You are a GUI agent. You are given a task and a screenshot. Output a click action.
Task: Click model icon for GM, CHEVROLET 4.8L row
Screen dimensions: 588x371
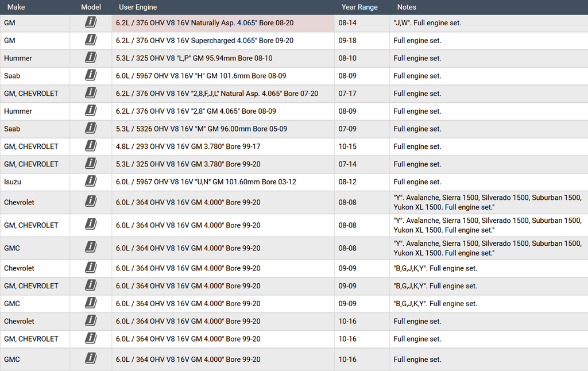[91, 146]
